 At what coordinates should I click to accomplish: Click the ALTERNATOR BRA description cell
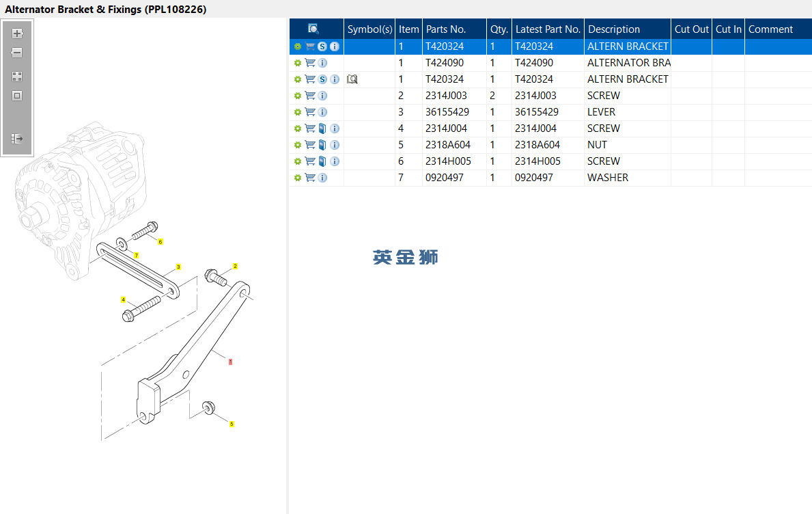point(628,63)
